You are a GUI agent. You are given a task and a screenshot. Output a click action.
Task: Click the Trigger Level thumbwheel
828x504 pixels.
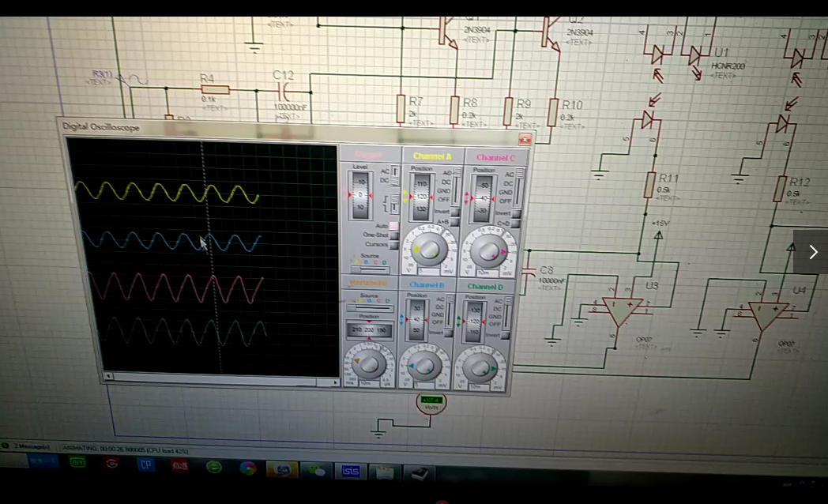(x=360, y=195)
